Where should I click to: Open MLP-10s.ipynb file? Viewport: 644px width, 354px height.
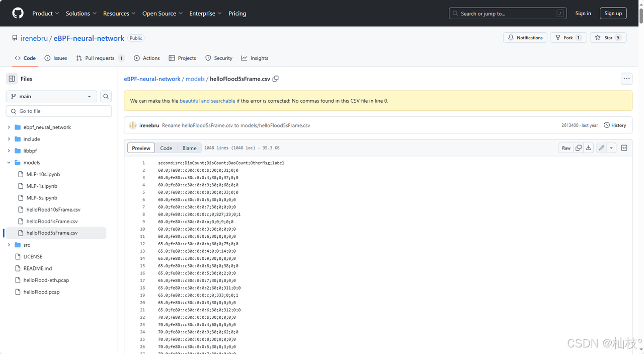pos(43,174)
